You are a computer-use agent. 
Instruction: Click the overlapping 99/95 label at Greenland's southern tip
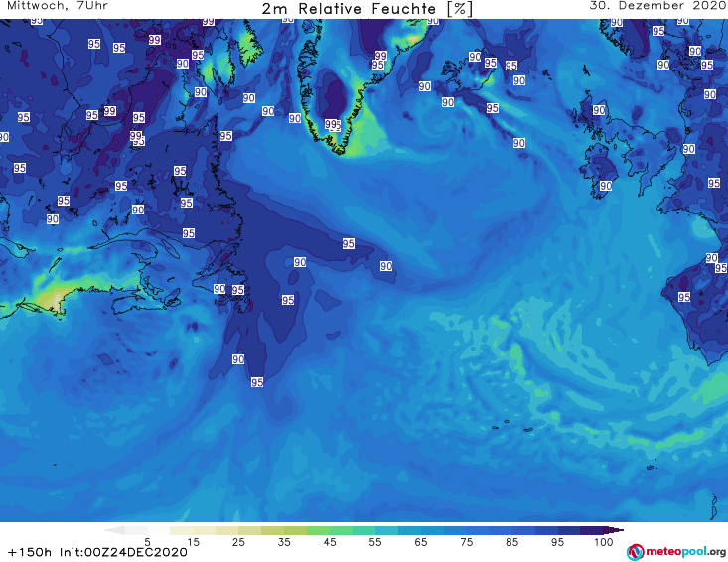click(x=333, y=125)
